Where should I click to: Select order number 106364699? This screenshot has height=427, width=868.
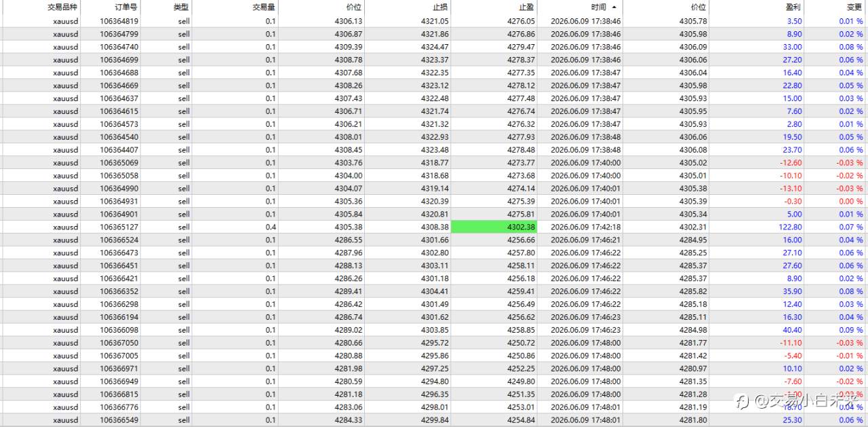point(119,60)
